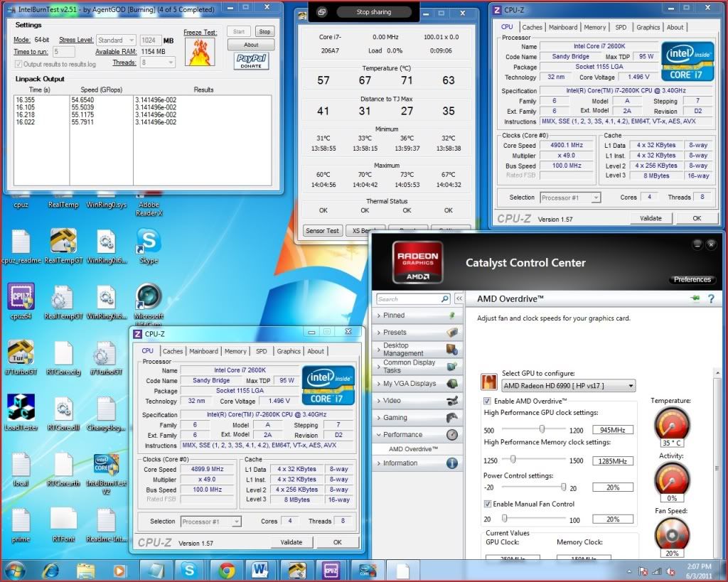This screenshot has height=582, width=728.
Task: Click Validate in top CPU-Z window
Action: [x=651, y=218]
